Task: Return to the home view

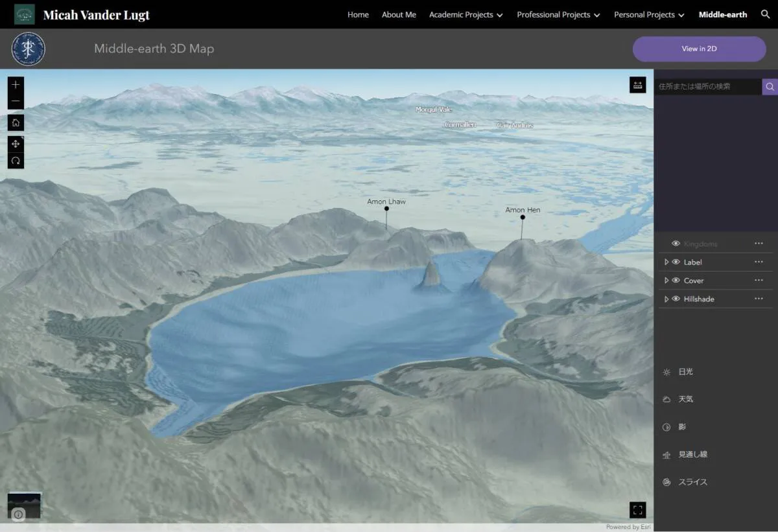Action: pyautogui.click(x=16, y=122)
